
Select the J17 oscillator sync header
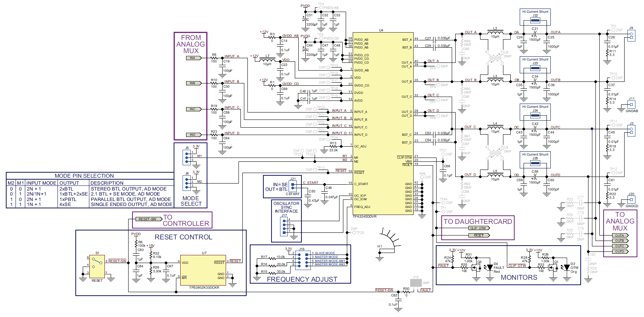pos(285,225)
